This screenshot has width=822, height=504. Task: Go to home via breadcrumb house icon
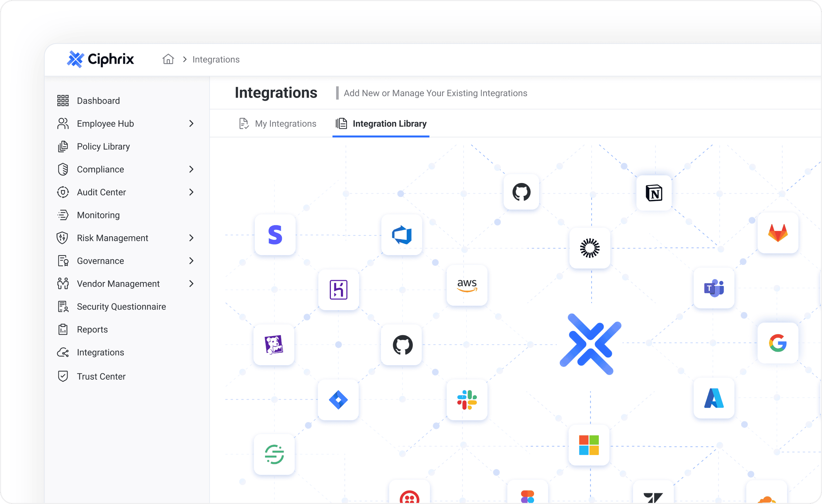(168, 59)
